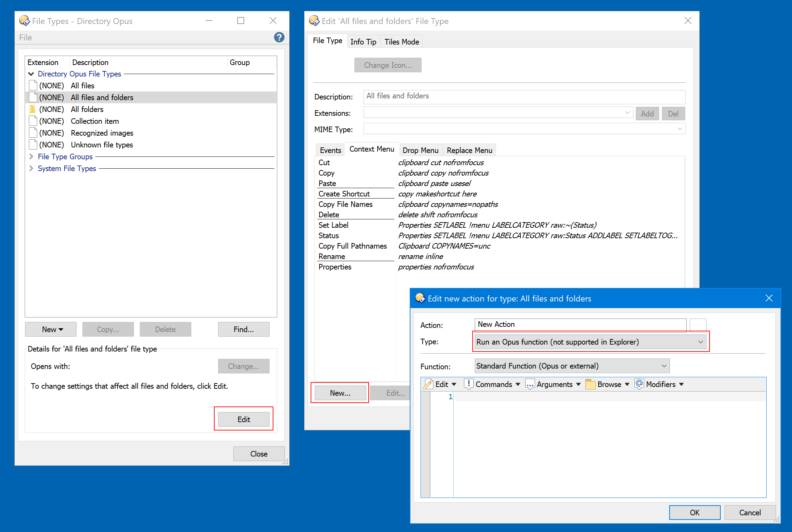Click the file icon beside All files
Image resolution: width=792 pixels, height=532 pixels.
[x=32, y=85]
